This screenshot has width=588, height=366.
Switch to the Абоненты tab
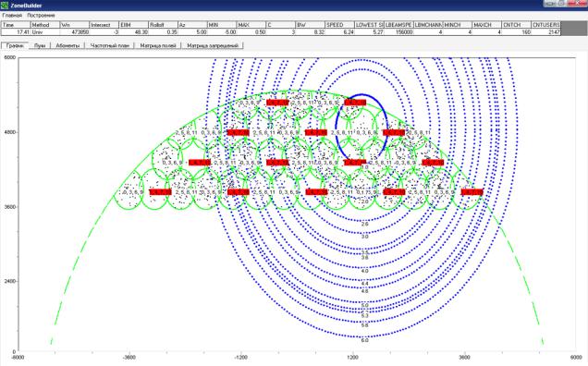tap(67, 45)
